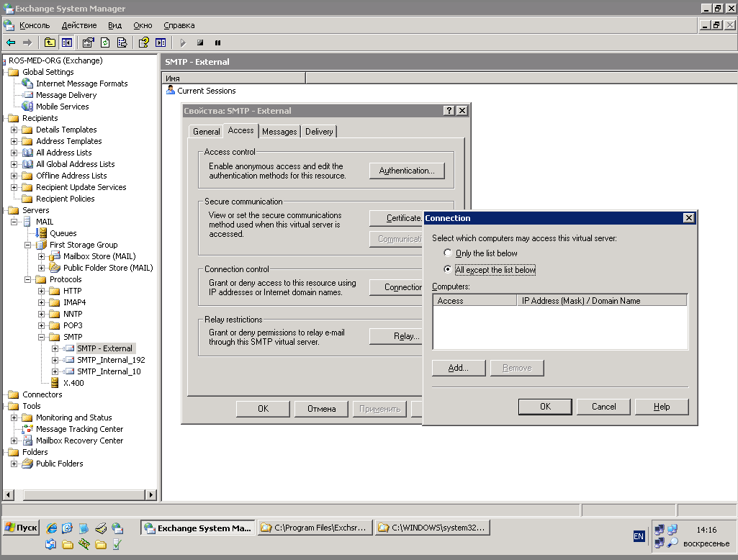The width and height of the screenshot is (738, 560).
Task: Click OK in the Connection dialog
Action: (x=545, y=407)
